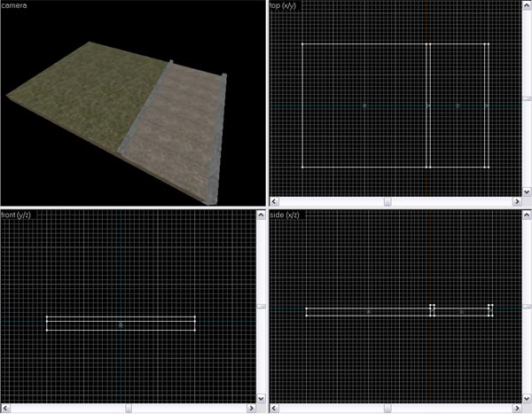Select large brush center handle in top view
Viewport: 532px width, 414px height.
(x=364, y=105)
